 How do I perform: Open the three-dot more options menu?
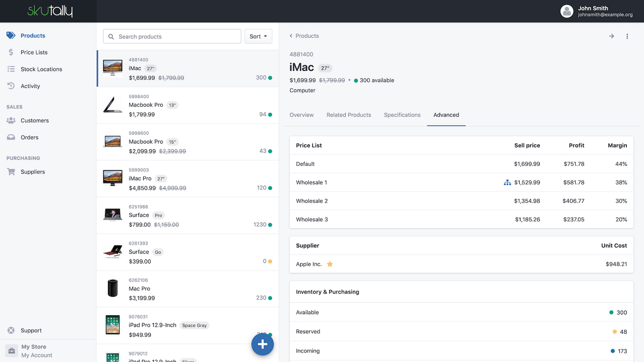(627, 36)
